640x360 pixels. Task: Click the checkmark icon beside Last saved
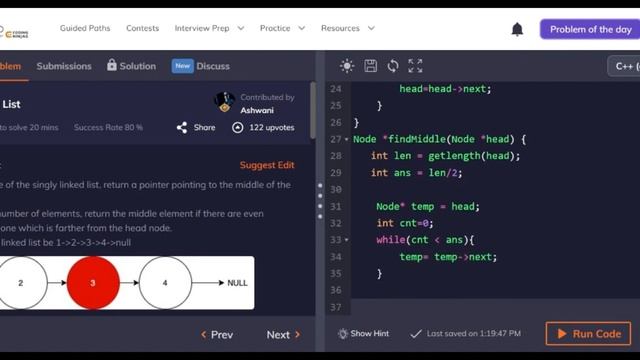coord(416,334)
